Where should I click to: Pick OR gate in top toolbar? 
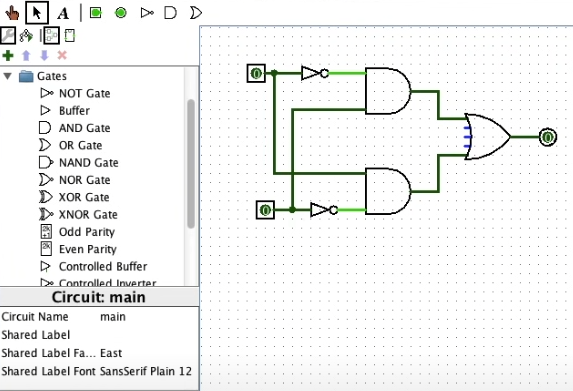[196, 13]
